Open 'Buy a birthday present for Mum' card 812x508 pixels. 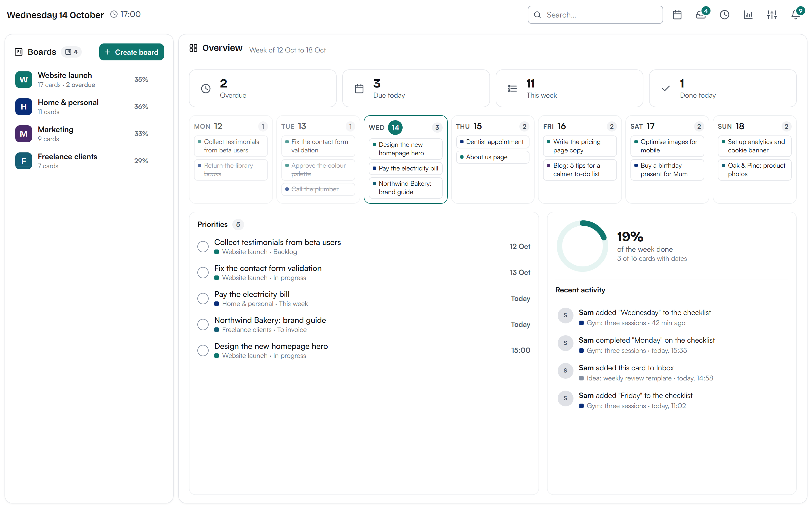click(667, 170)
